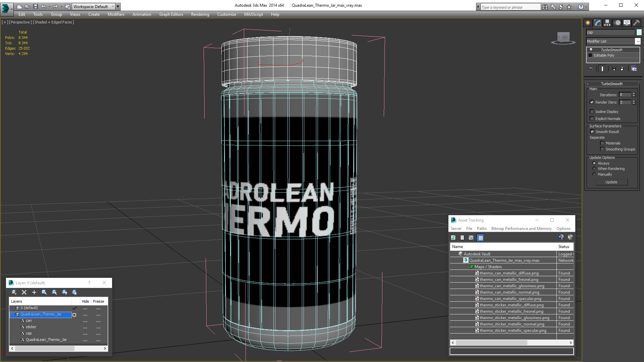Click the Layer dialog horizontal scrollbar

[x=58, y=349]
